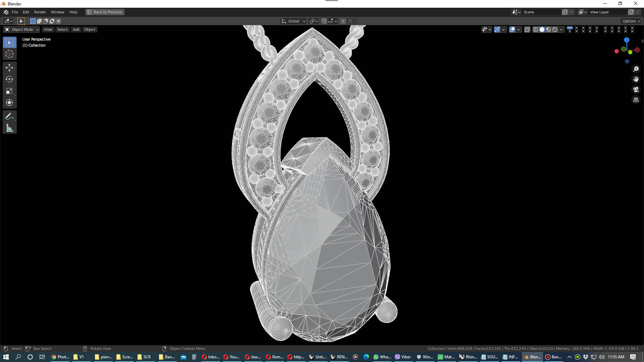This screenshot has width=644, height=362.
Task: Toggle viewport gizmos display
Action: click(x=497, y=29)
